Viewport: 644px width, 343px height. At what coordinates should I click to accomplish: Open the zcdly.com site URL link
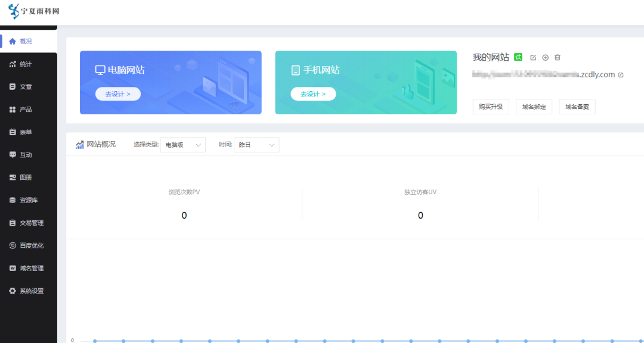point(544,74)
